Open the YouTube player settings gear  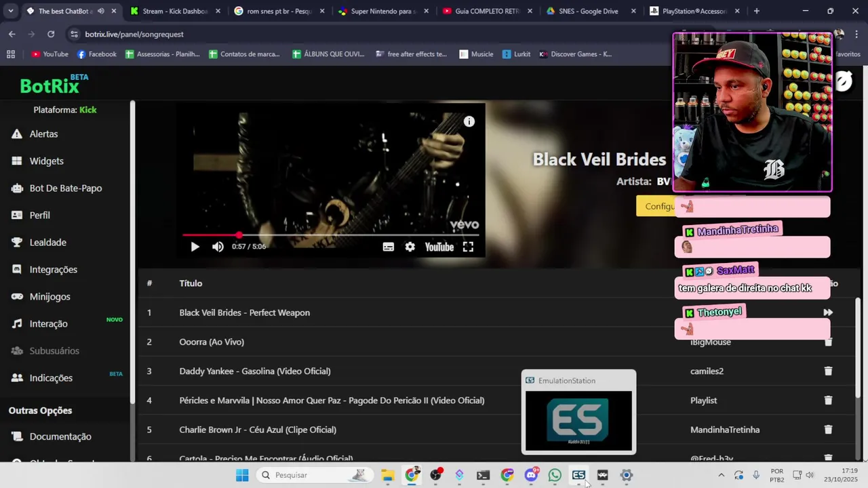pyautogui.click(x=410, y=247)
